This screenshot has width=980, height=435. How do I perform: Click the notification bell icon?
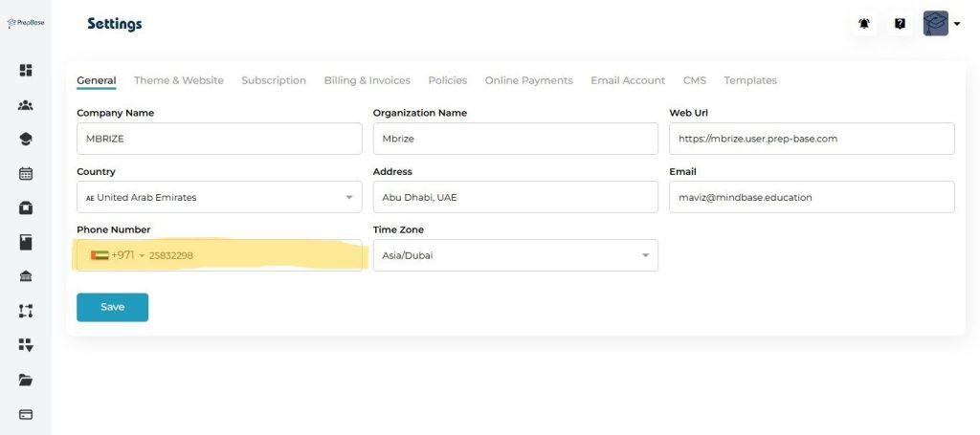click(864, 24)
